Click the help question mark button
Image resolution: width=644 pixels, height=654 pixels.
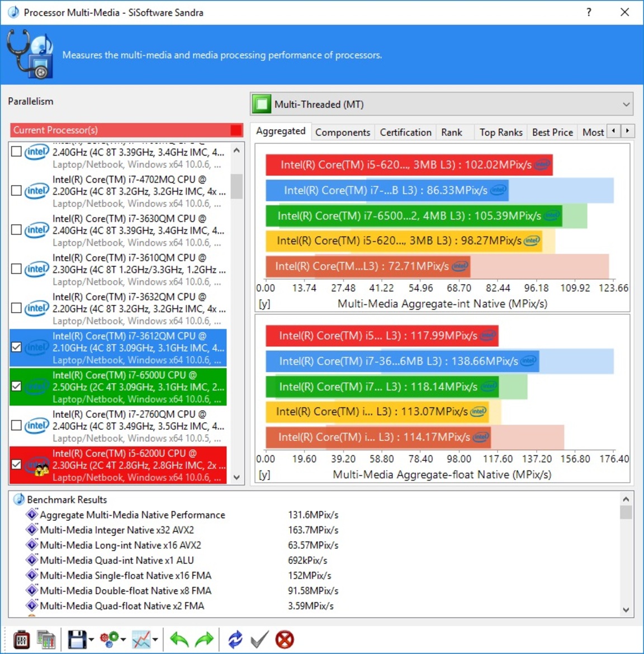coord(589,12)
